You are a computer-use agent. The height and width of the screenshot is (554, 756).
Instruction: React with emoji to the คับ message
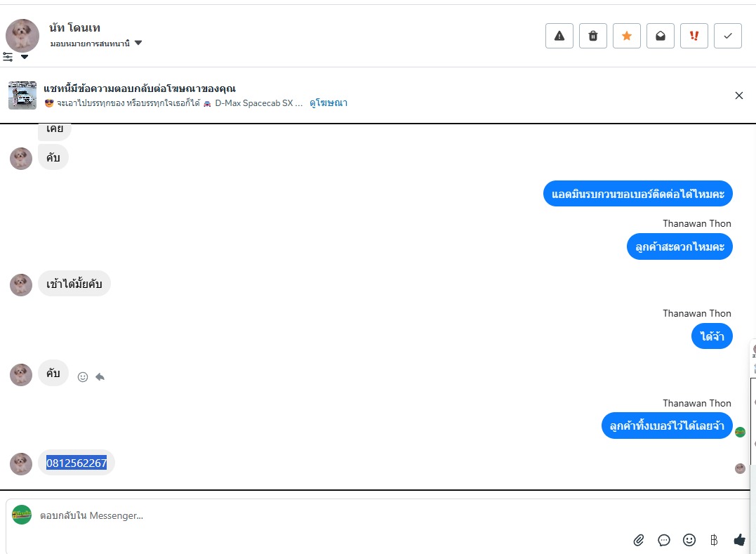click(x=83, y=377)
